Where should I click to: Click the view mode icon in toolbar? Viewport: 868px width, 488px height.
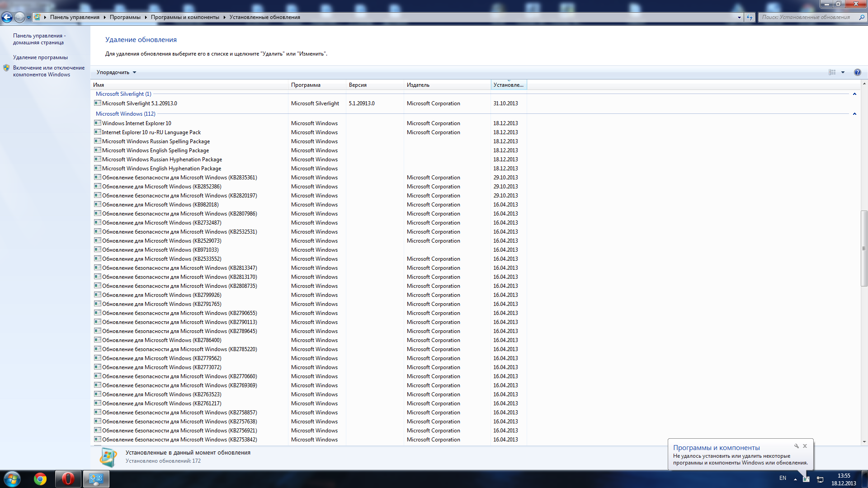click(x=832, y=72)
